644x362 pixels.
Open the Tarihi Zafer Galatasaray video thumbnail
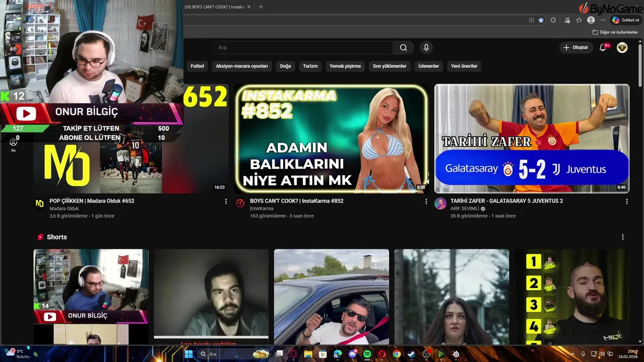[x=532, y=139]
